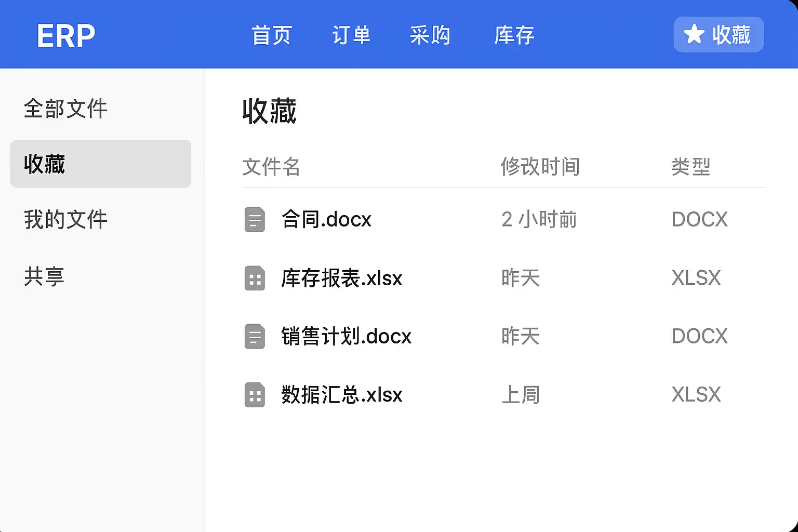This screenshot has width=798, height=532.
Task: Click the 类型 column header
Action: point(690,167)
